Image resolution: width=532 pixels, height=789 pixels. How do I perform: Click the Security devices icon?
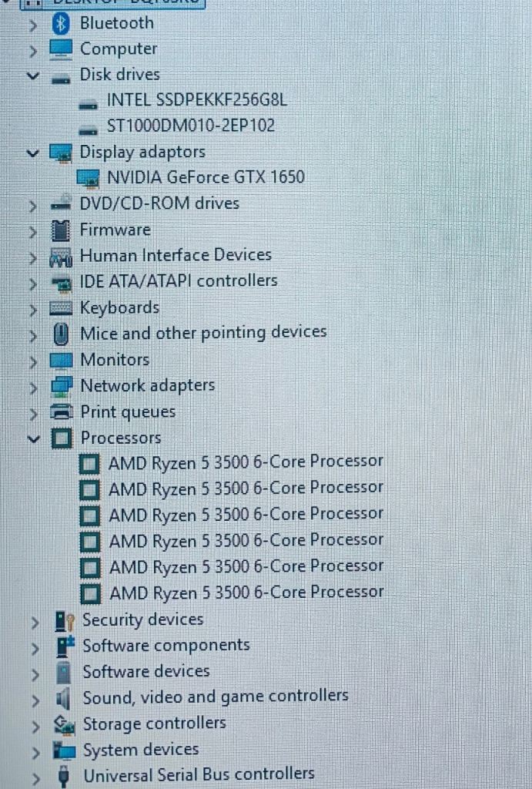click(x=64, y=620)
